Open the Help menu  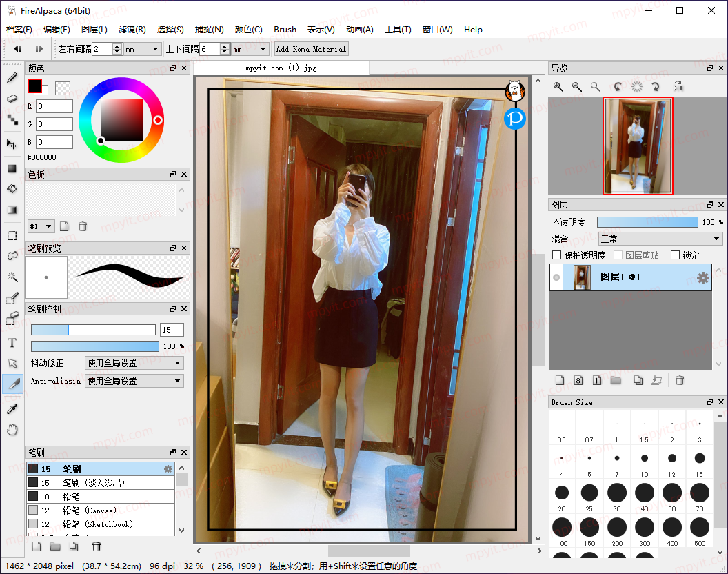pyautogui.click(x=473, y=29)
